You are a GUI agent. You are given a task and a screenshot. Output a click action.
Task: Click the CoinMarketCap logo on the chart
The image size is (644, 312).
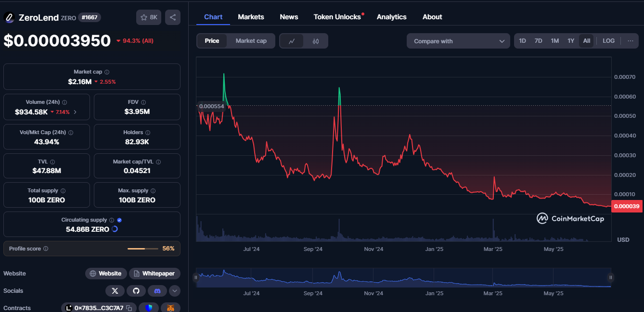570,219
